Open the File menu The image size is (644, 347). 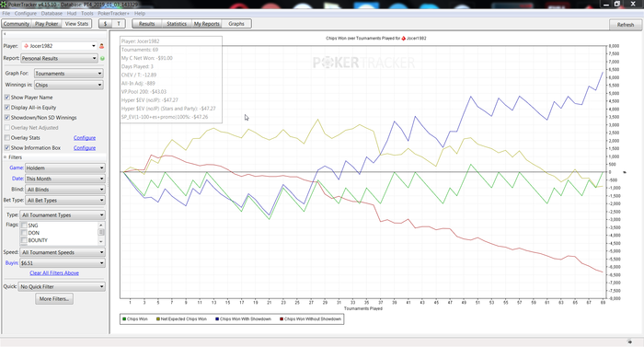coord(6,14)
